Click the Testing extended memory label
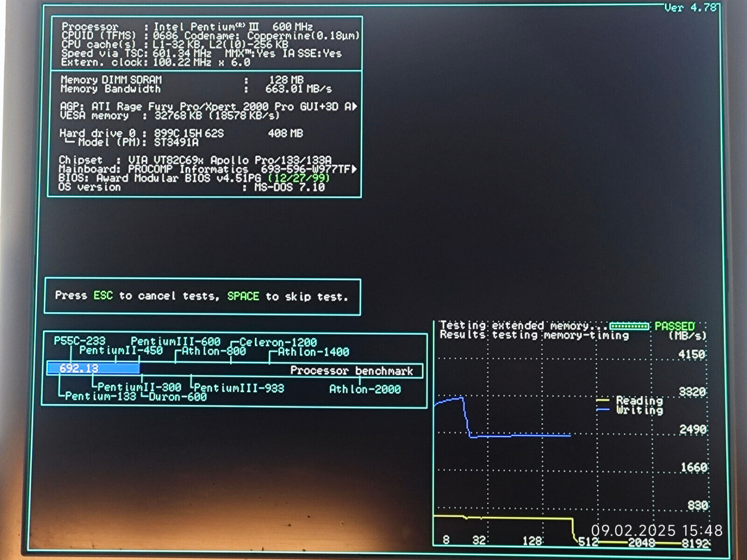 pos(524,325)
